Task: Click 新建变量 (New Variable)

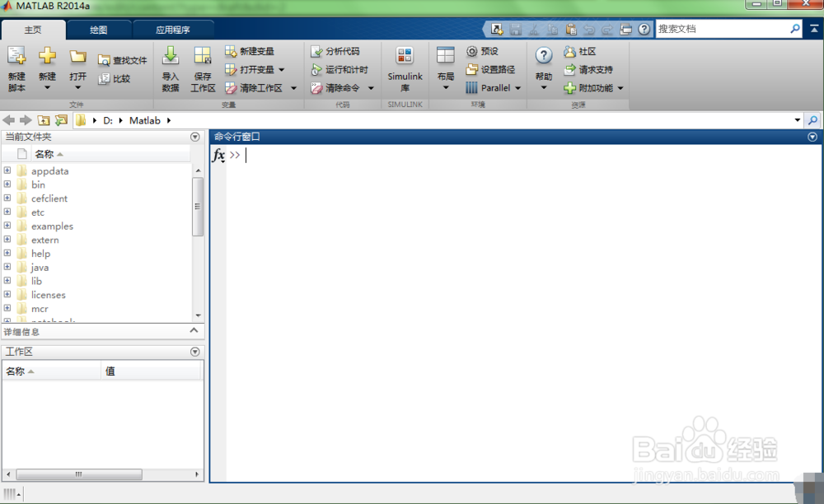Action: (250, 51)
